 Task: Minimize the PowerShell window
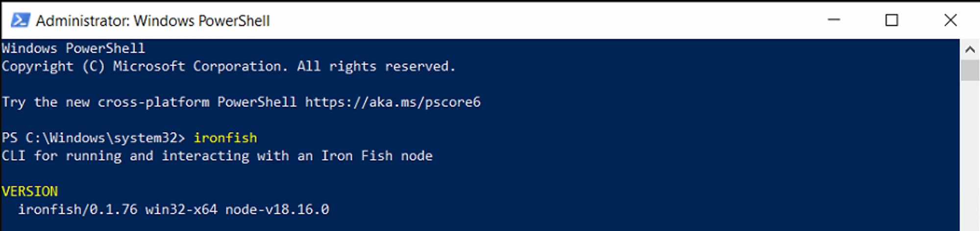pos(833,21)
